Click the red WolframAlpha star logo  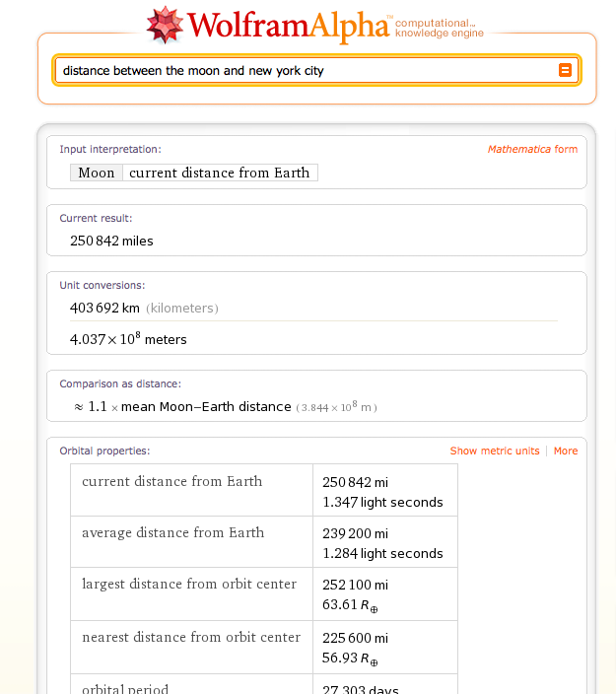coord(165,25)
